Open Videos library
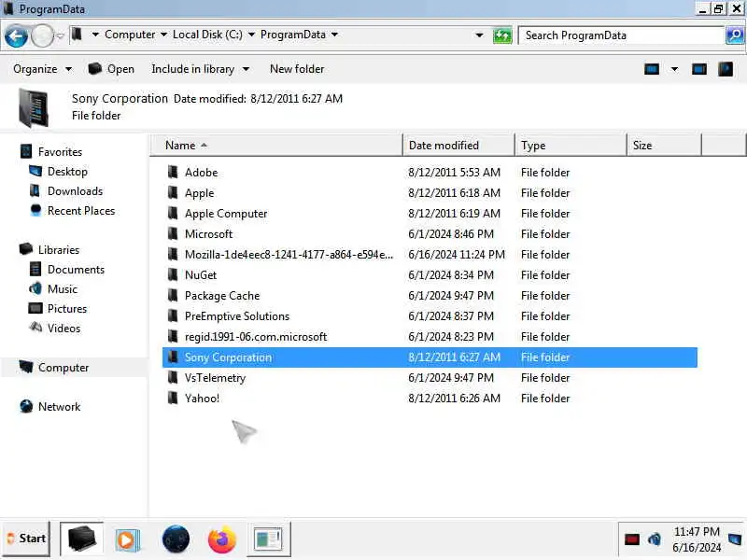The width and height of the screenshot is (747, 560). (x=55, y=329)
